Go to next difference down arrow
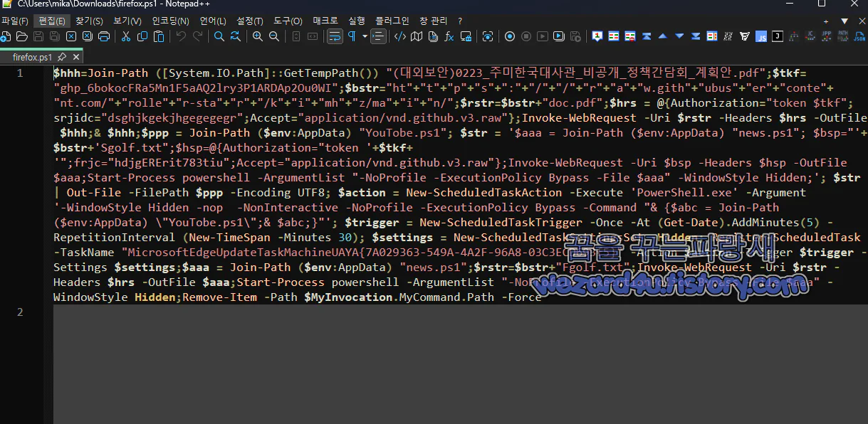This screenshot has width=868, height=424. pyautogui.click(x=679, y=36)
